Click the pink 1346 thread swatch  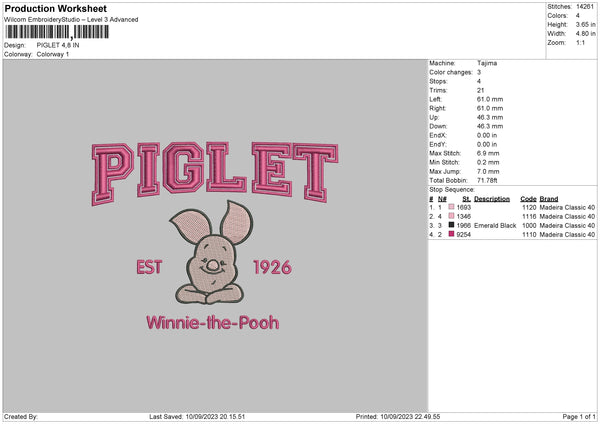(x=451, y=216)
